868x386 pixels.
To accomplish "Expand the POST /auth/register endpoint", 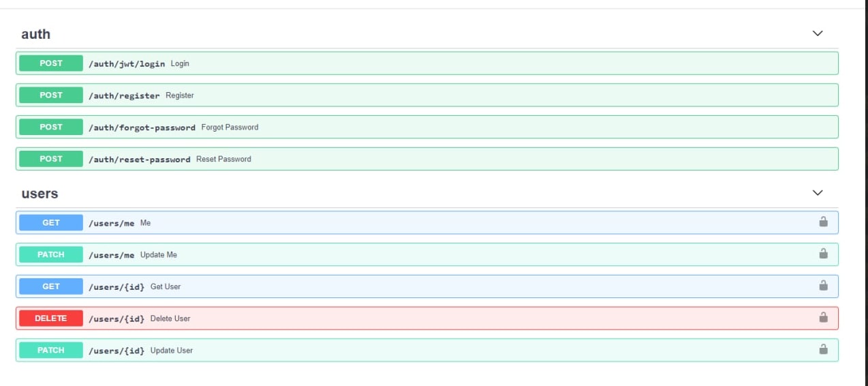I will 427,95.
